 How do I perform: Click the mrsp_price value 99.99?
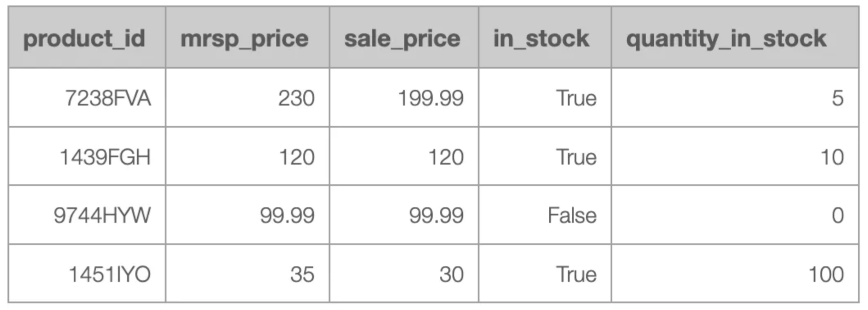[287, 215]
